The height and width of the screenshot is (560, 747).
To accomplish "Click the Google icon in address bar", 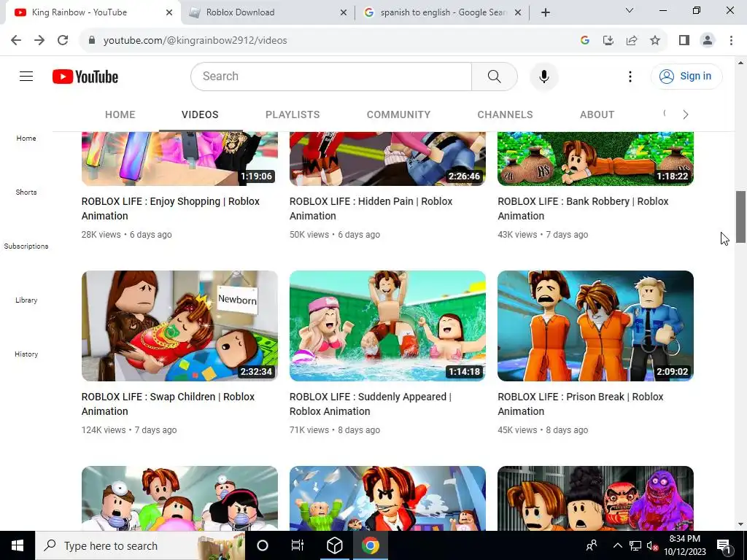I will 585,40.
